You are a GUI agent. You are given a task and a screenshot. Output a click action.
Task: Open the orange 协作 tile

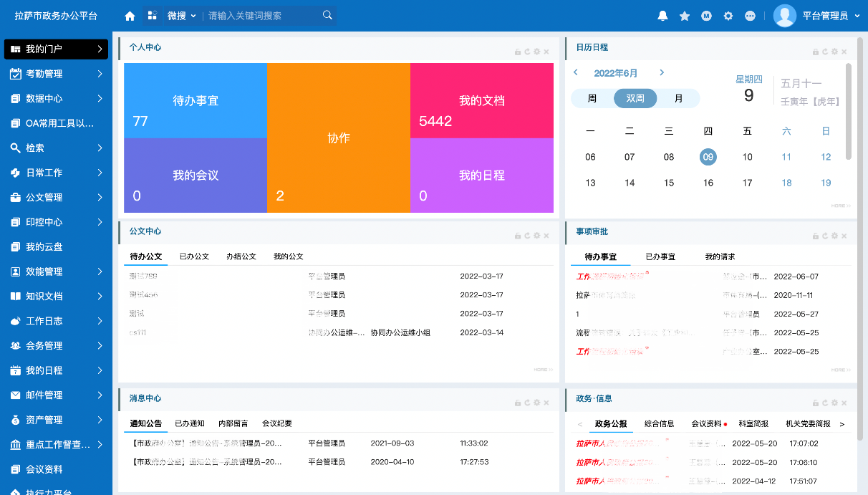339,138
